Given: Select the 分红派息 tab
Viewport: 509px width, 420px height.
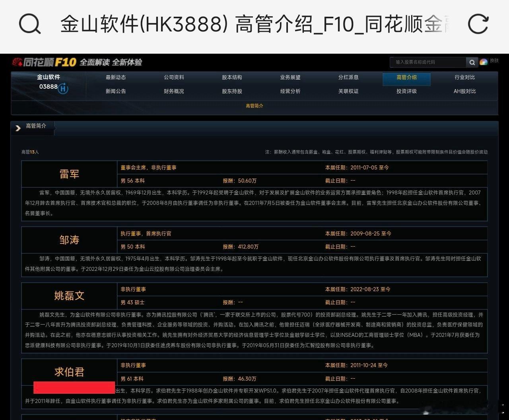Looking at the screenshot, I should pos(348,77).
